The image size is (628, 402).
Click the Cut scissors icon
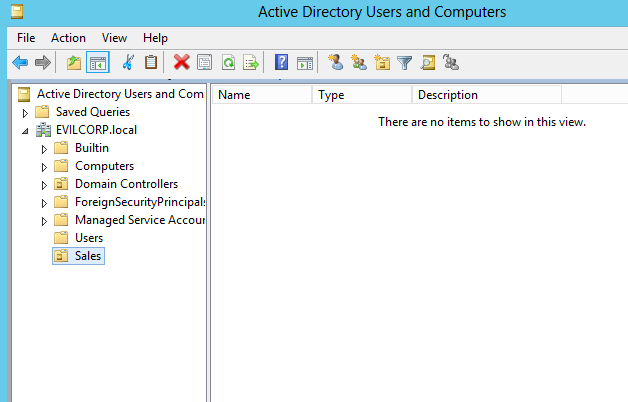coord(128,62)
